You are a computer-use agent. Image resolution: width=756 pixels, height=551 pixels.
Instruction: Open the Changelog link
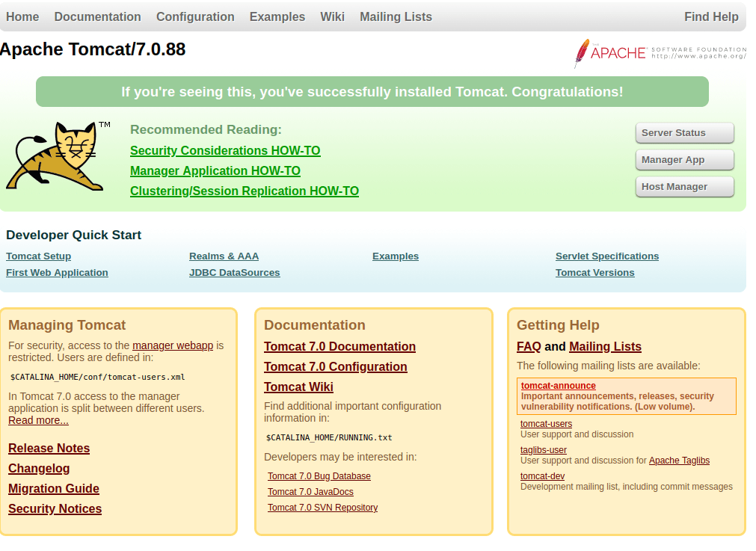(x=39, y=469)
